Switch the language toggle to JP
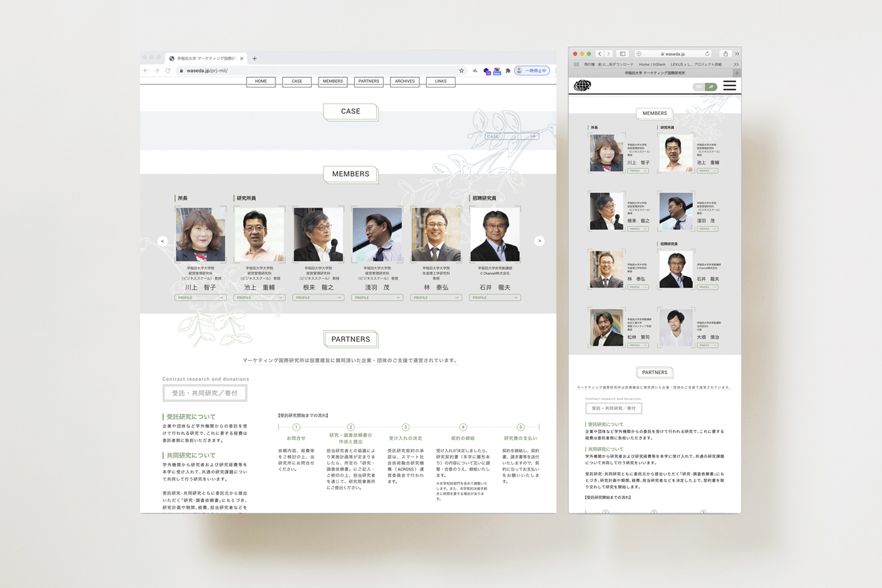This screenshot has height=588, width=882. tap(711, 87)
